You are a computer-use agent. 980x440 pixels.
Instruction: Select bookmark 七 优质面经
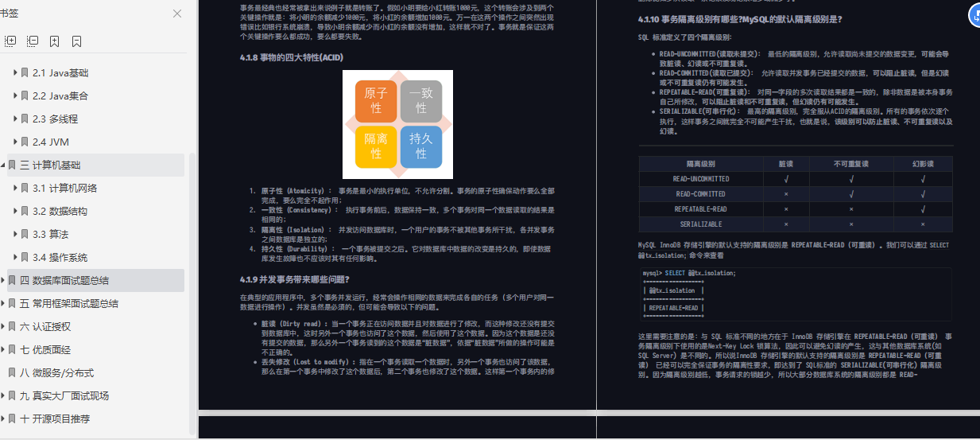[45, 349]
